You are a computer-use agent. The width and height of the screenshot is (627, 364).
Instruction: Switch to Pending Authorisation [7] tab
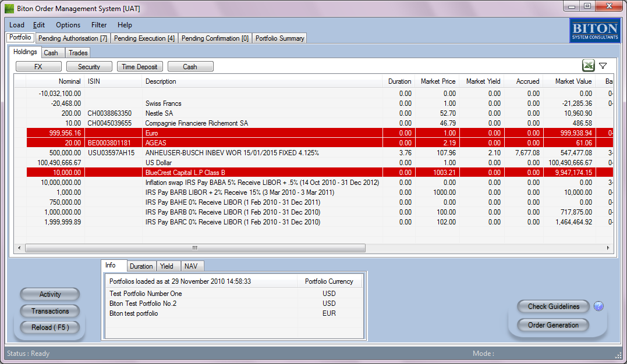click(x=73, y=38)
